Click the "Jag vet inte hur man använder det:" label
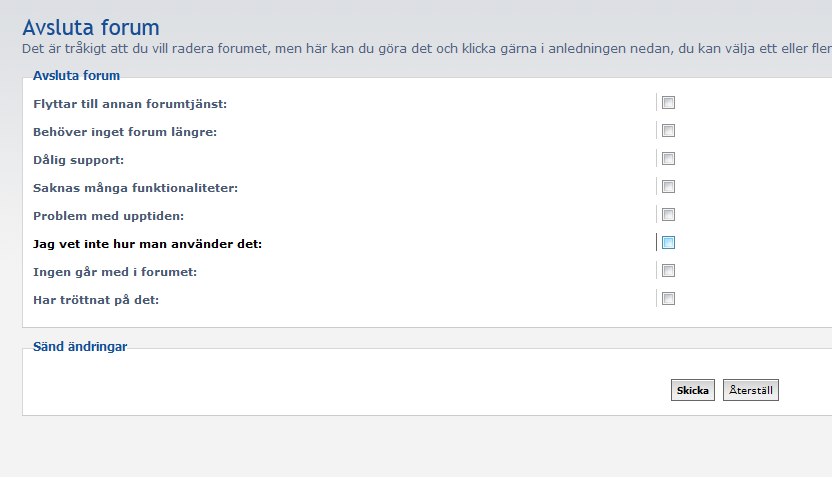Viewport: 832px width, 477px height. tap(147, 244)
